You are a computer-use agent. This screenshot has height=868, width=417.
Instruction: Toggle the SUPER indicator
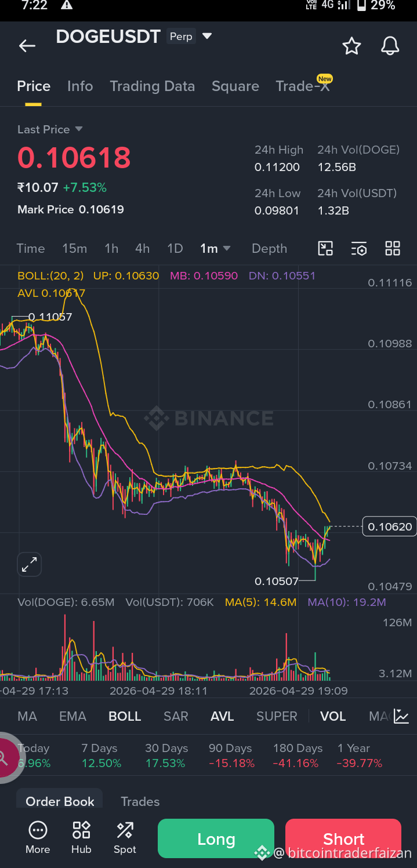point(277,716)
